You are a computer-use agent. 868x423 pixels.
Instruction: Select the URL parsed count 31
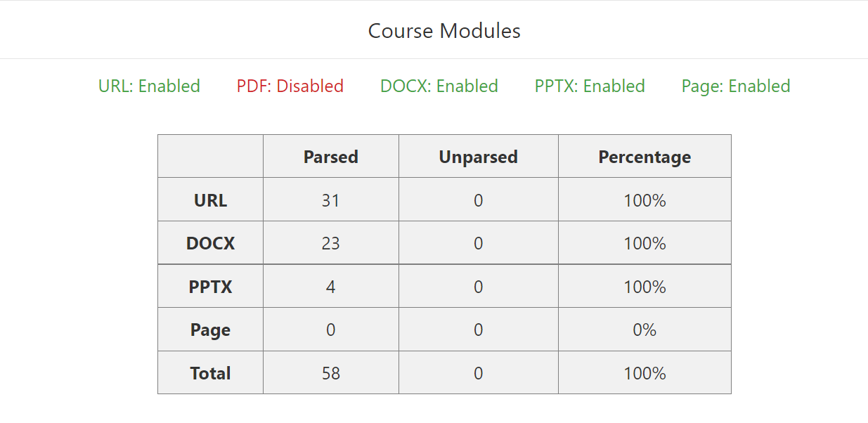[331, 200]
